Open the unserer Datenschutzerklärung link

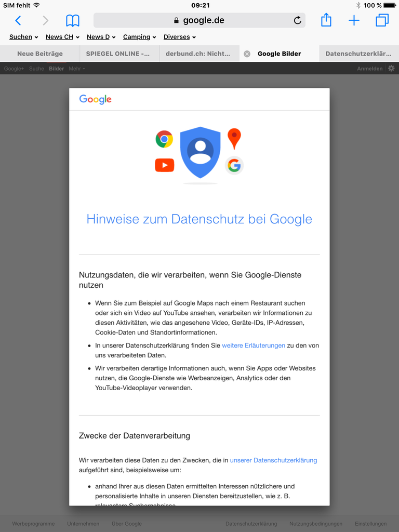(273, 460)
